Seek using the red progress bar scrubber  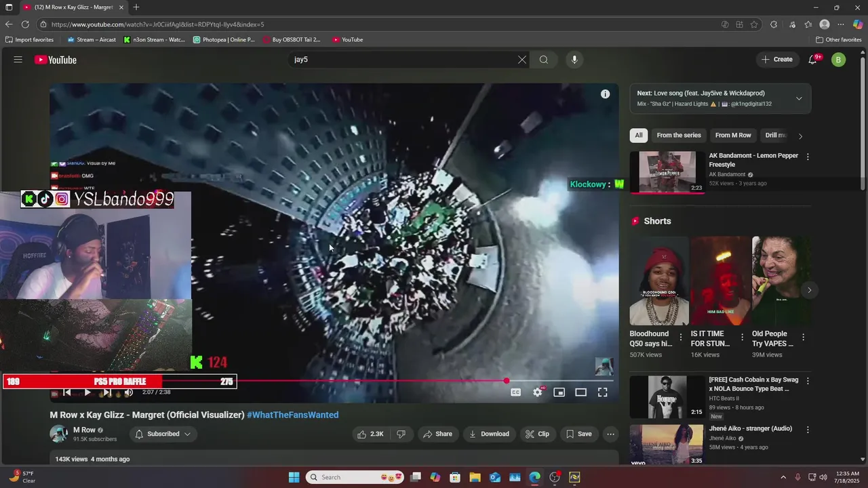[x=507, y=381]
